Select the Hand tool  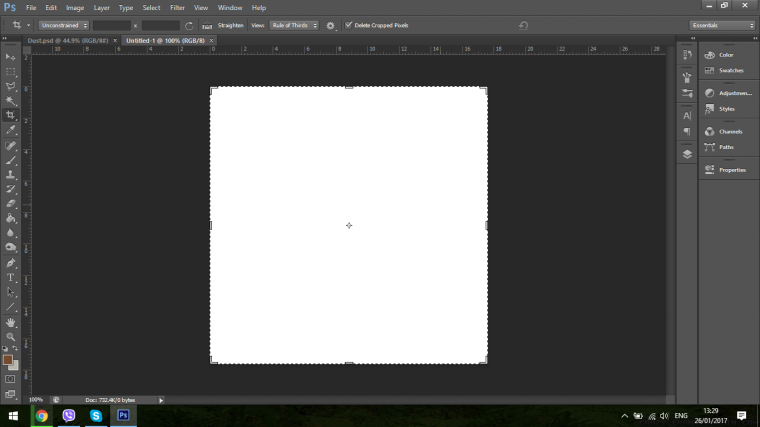[x=10, y=322]
